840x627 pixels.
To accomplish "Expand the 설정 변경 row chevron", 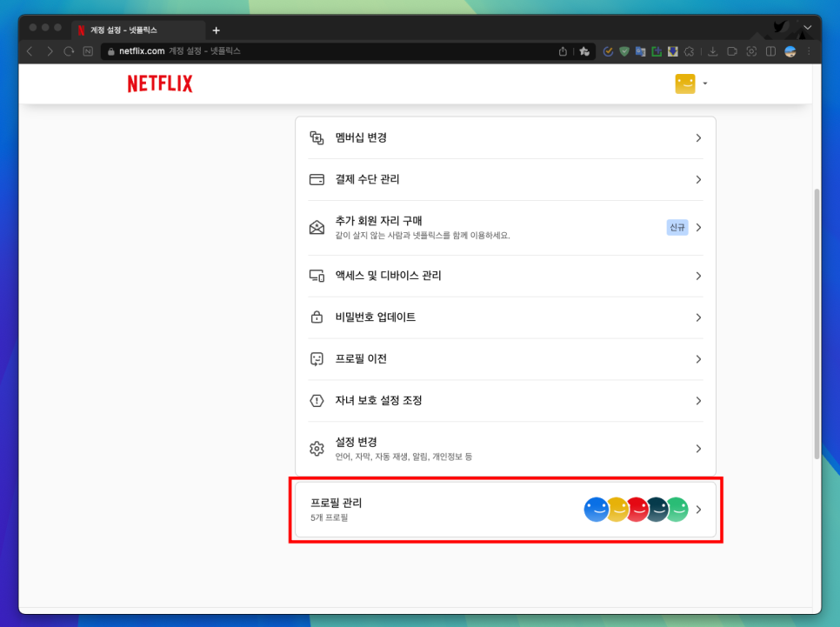I will 698,449.
